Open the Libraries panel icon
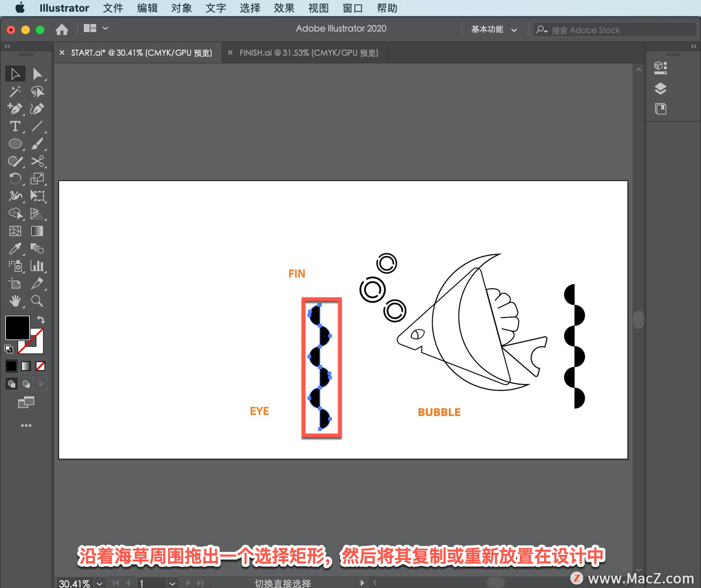701x588 pixels. [x=660, y=109]
